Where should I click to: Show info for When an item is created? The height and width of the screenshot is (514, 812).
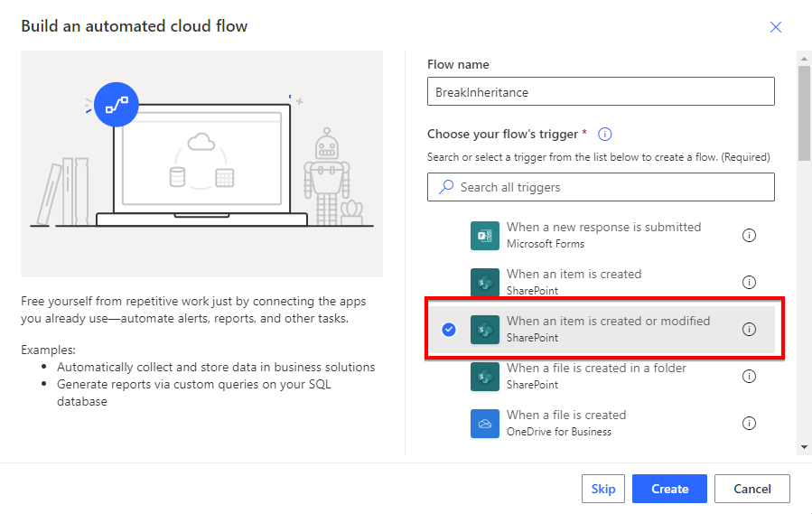click(x=749, y=283)
